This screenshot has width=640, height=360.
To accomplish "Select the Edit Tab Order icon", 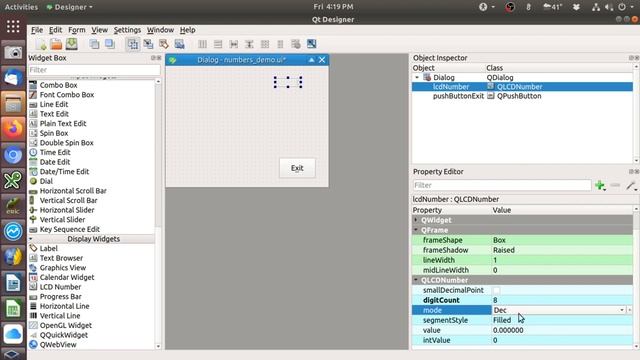I will click(179, 44).
